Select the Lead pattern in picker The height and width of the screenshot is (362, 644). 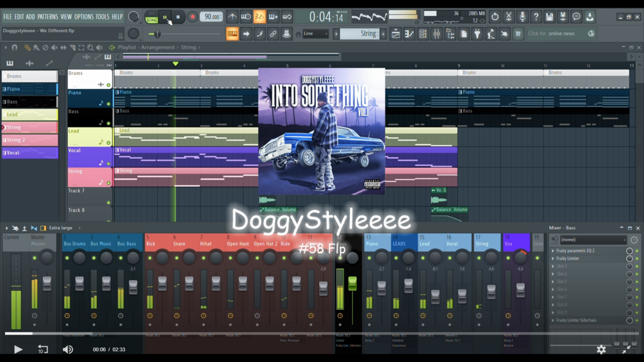[x=29, y=115]
